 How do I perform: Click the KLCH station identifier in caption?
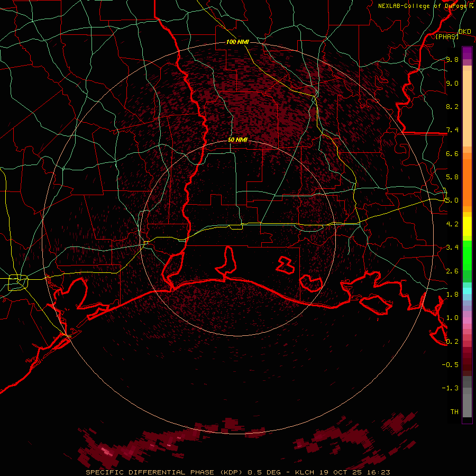pyautogui.click(x=305, y=472)
